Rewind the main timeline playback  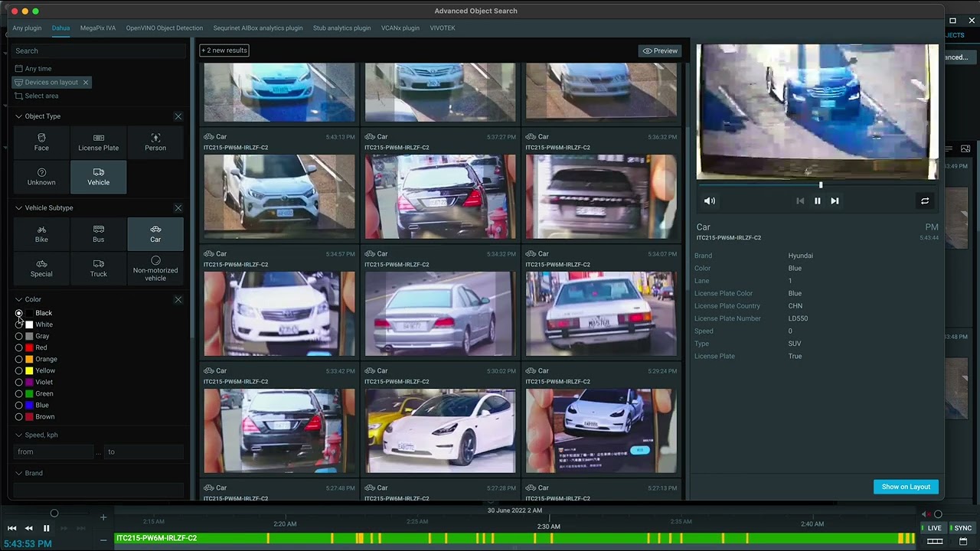click(28, 528)
